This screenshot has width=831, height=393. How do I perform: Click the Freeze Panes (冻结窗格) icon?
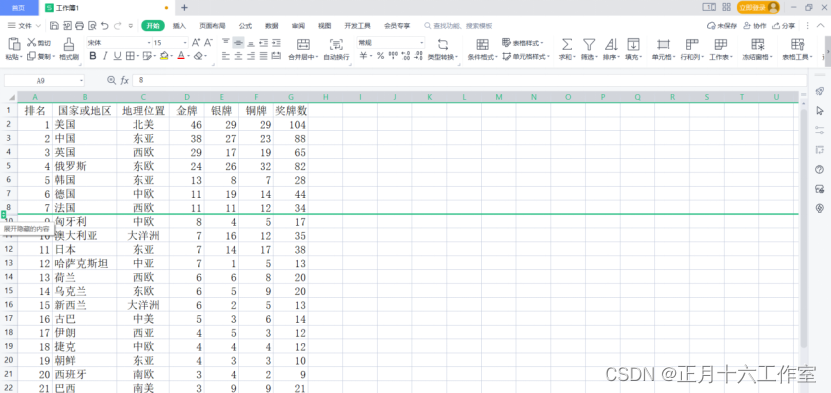(758, 44)
